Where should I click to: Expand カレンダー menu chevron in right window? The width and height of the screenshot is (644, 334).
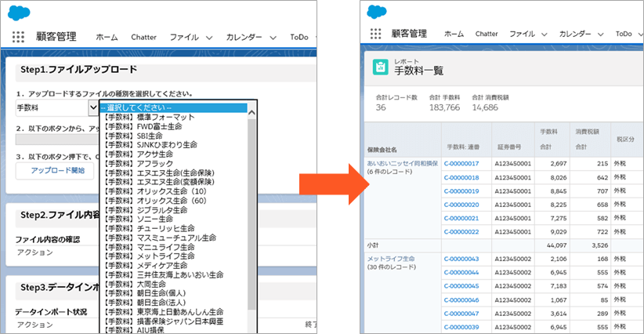[600, 34]
